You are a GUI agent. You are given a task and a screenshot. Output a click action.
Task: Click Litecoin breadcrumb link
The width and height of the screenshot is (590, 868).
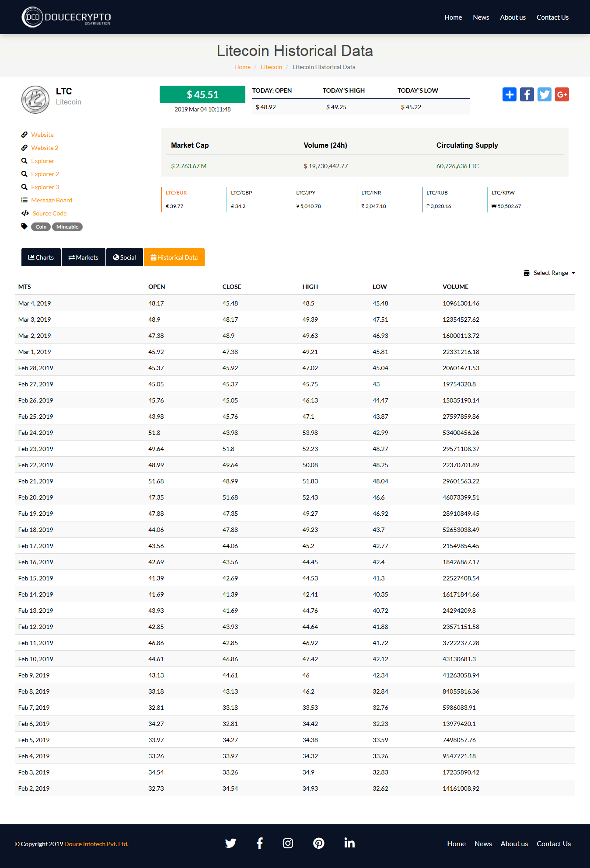[272, 67]
